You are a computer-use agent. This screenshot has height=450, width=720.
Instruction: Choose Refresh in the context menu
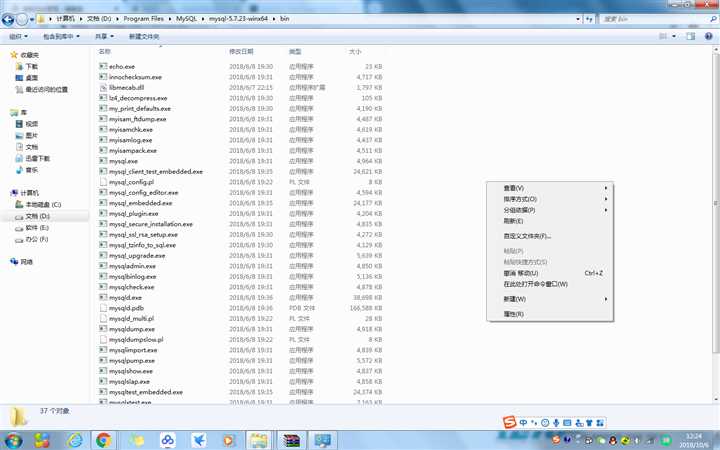click(x=550, y=221)
